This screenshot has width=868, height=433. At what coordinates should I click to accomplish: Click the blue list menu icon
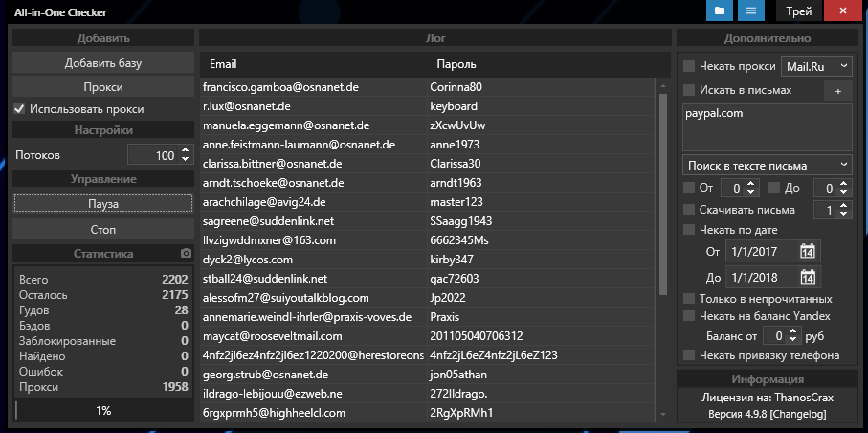click(752, 11)
